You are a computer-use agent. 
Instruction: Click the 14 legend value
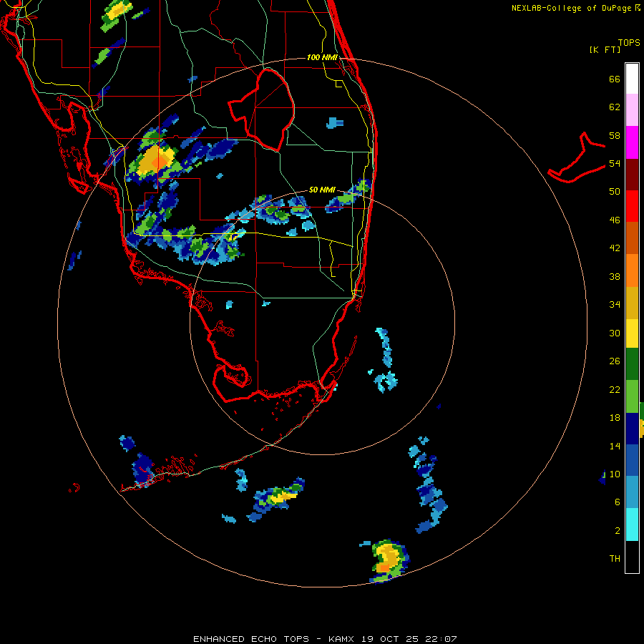[615, 446]
